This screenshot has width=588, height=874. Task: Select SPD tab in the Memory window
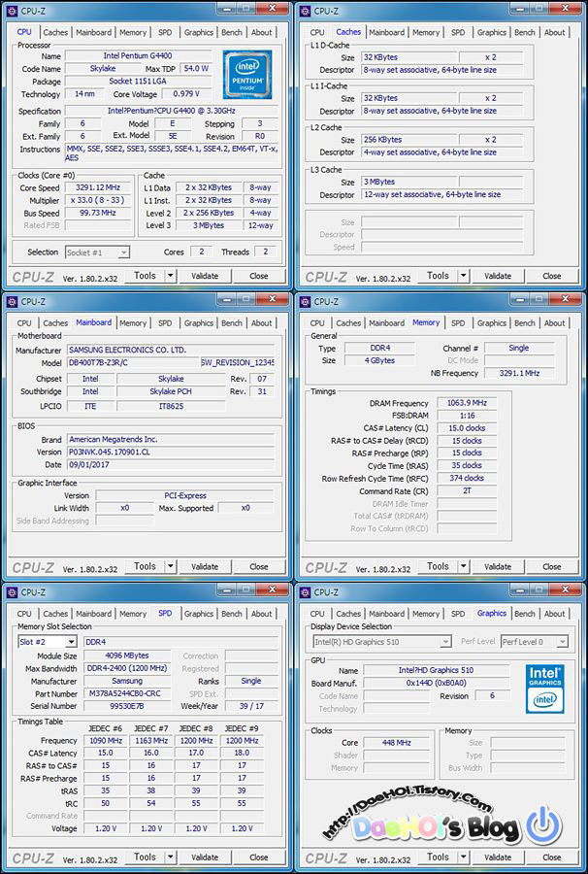click(x=458, y=323)
